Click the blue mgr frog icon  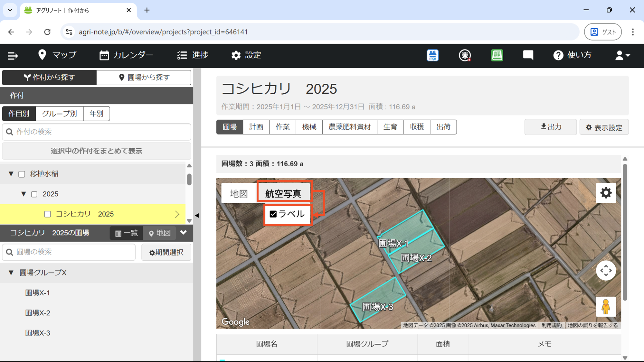[x=432, y=55]
